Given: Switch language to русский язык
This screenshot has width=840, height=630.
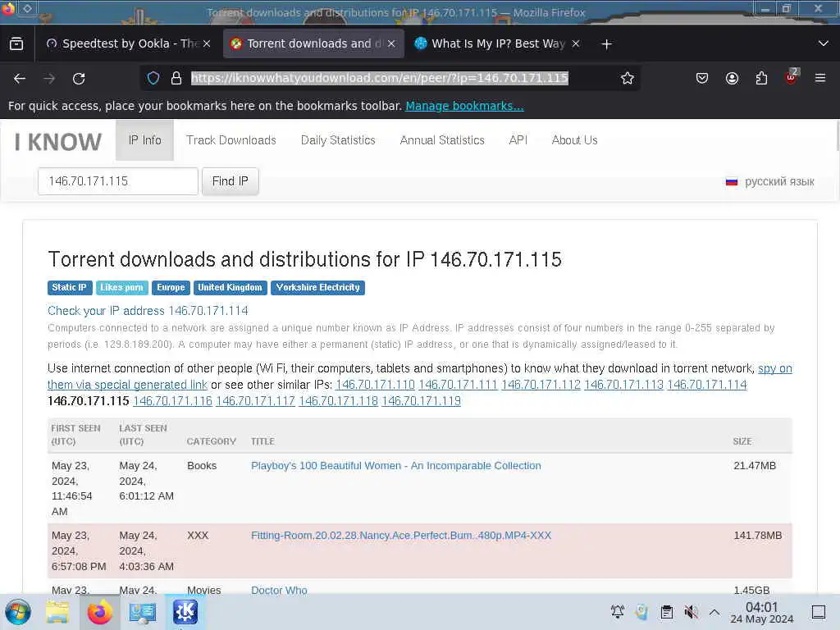Looking at the screenshot, I should pos(779,181).
